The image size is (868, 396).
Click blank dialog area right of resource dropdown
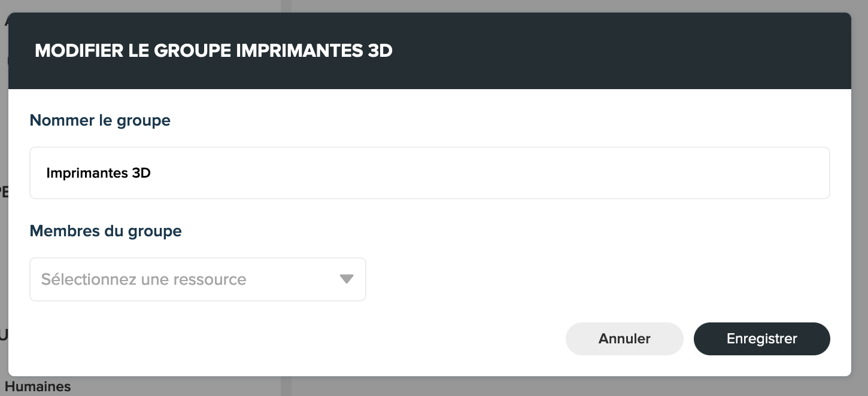(539, 279)
